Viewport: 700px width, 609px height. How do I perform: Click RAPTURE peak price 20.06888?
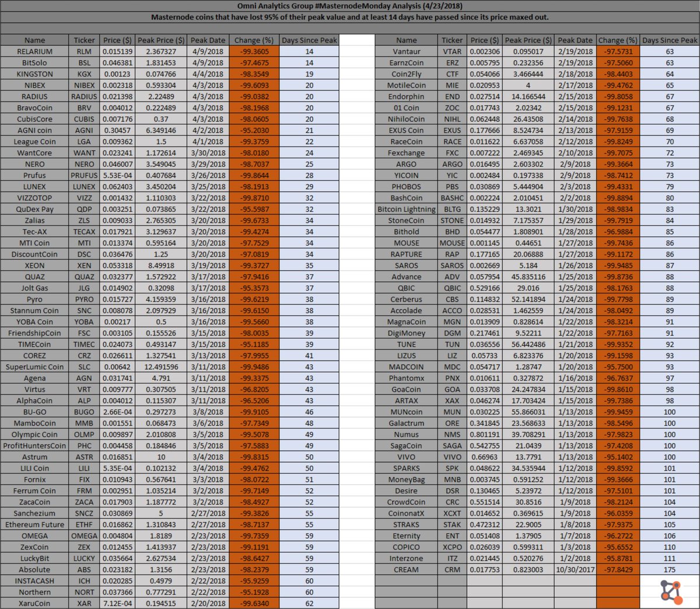(528, 254)
